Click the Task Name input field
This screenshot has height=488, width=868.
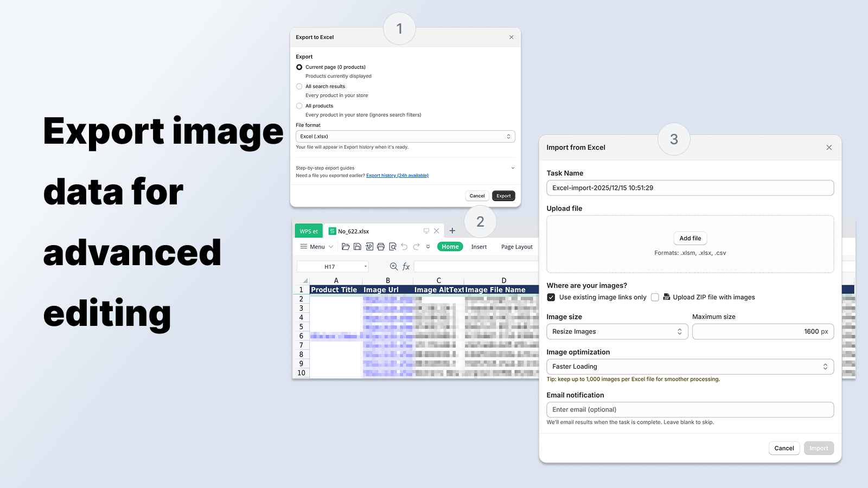pyautogui.click(x=690, y=188)
